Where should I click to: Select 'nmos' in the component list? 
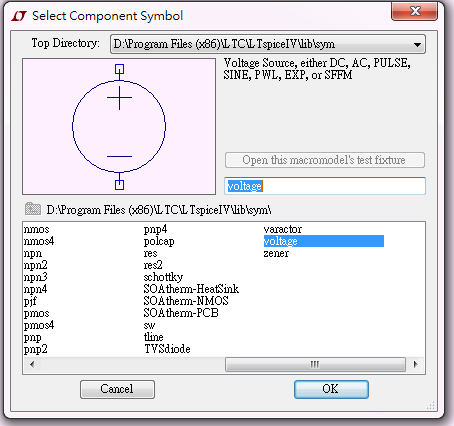(37, 229)
